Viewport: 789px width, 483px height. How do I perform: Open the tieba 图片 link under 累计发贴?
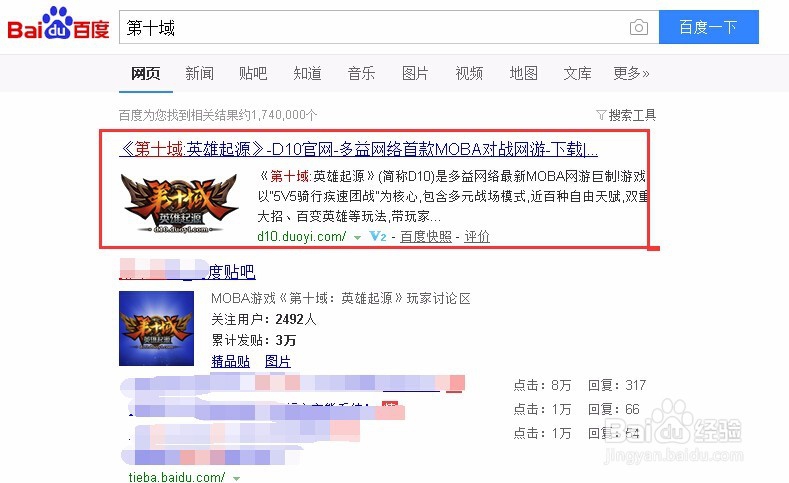[x=278, y=361]
